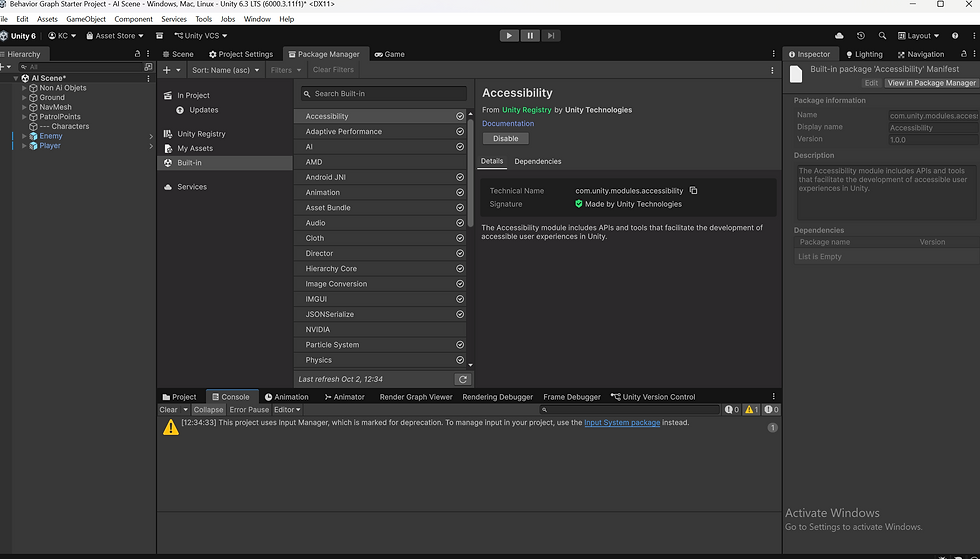980x559 pixels.
Task: Click the Package Manager refresh icon
Action: click(462, 379)
